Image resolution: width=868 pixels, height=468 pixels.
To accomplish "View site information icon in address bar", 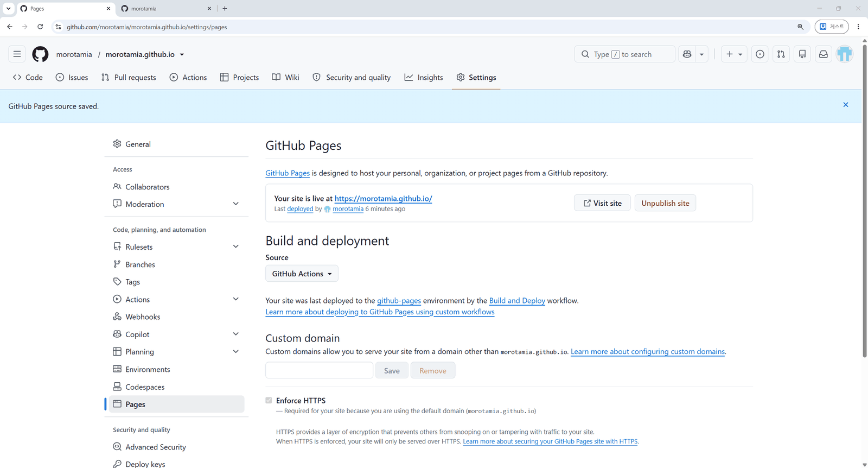I will 59,27.
